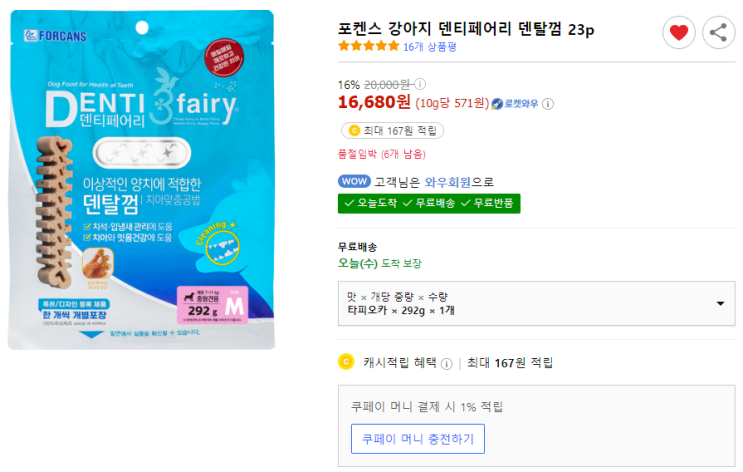Click the five-star rating icons
This screenshot has height=472, width=743.
click(x=369, y=46)
